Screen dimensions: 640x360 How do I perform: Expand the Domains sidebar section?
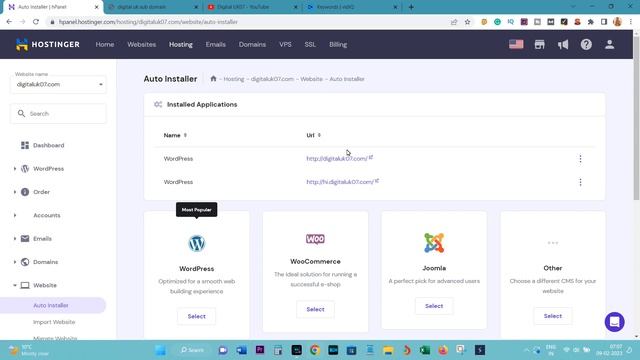[15, 262]
